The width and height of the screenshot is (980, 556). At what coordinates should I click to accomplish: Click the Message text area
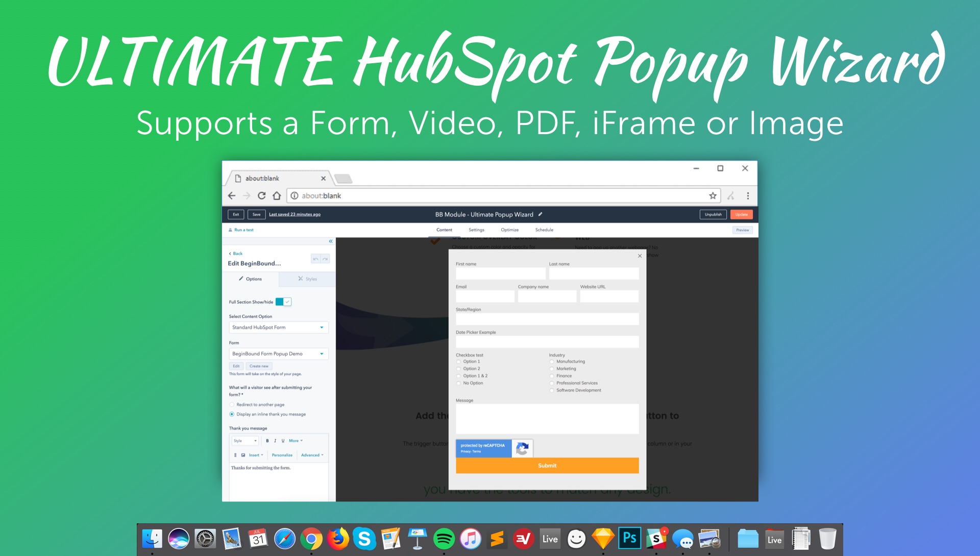(x=547, y=419)
